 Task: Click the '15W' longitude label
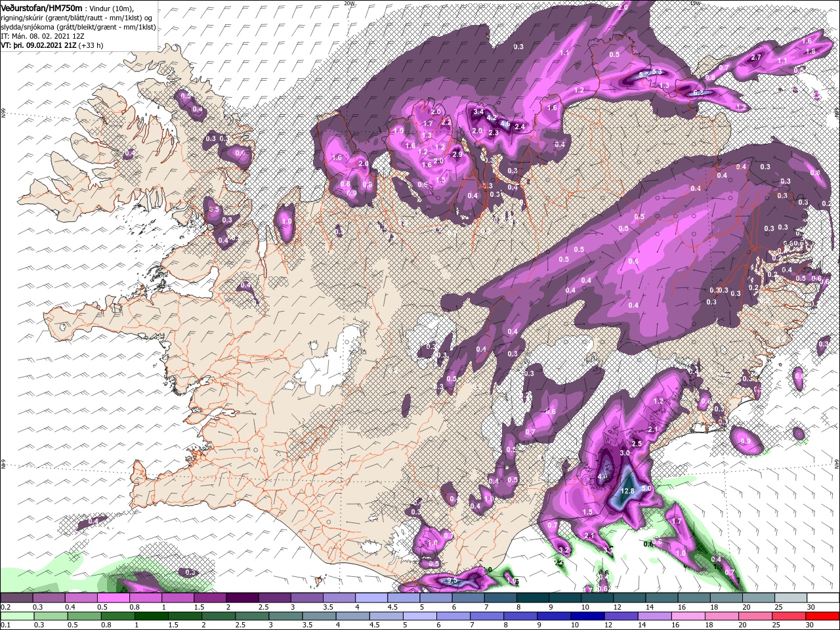pyautogui.click(x=696, y=3)
